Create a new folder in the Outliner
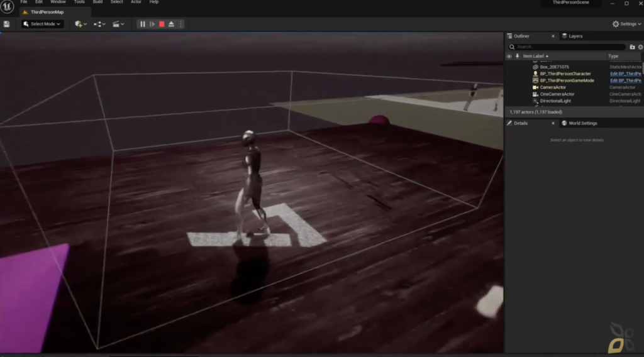 [x=633, y=47]
